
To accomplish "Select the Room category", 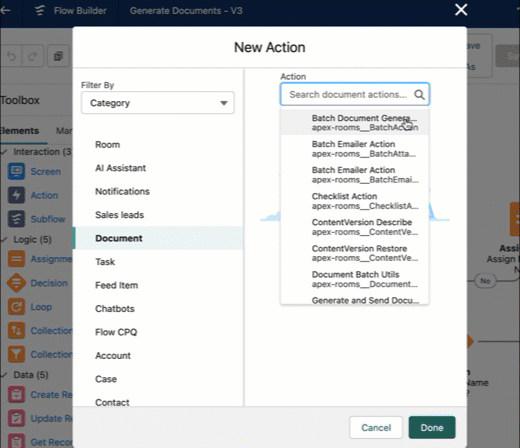I will pos(158,144).
